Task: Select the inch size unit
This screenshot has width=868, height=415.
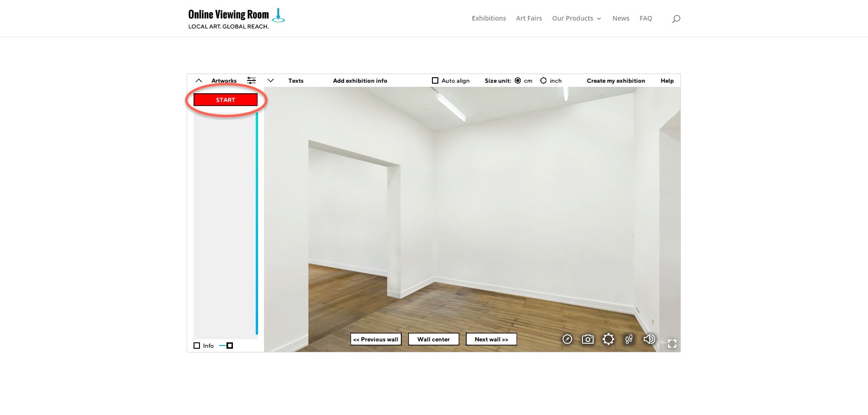Action: (x=543, y=80)
